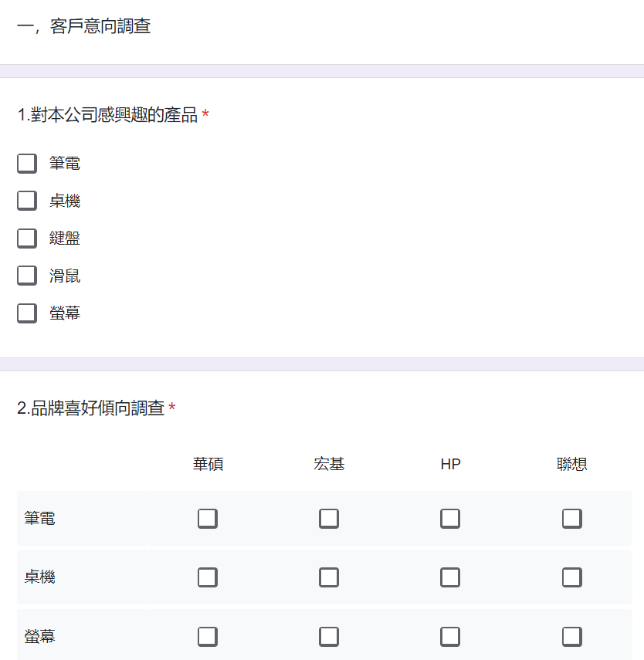Select the 滑鼠 product checkbox
This screenshot has width=644, height=660.
pos(27,276)
